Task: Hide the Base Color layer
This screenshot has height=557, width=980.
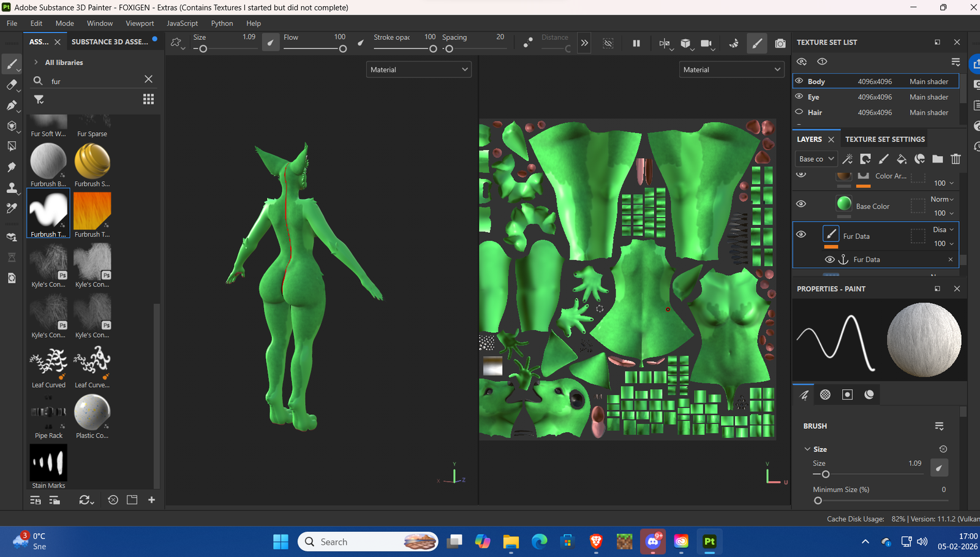Action: pos(801,204)
